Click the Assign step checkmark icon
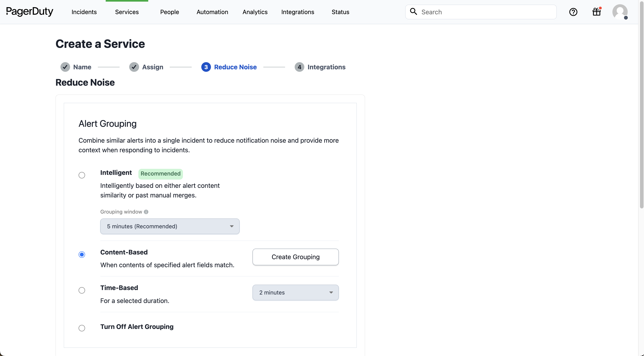Image resolution: width=644 pixels, height=356 pixels. 134,67
